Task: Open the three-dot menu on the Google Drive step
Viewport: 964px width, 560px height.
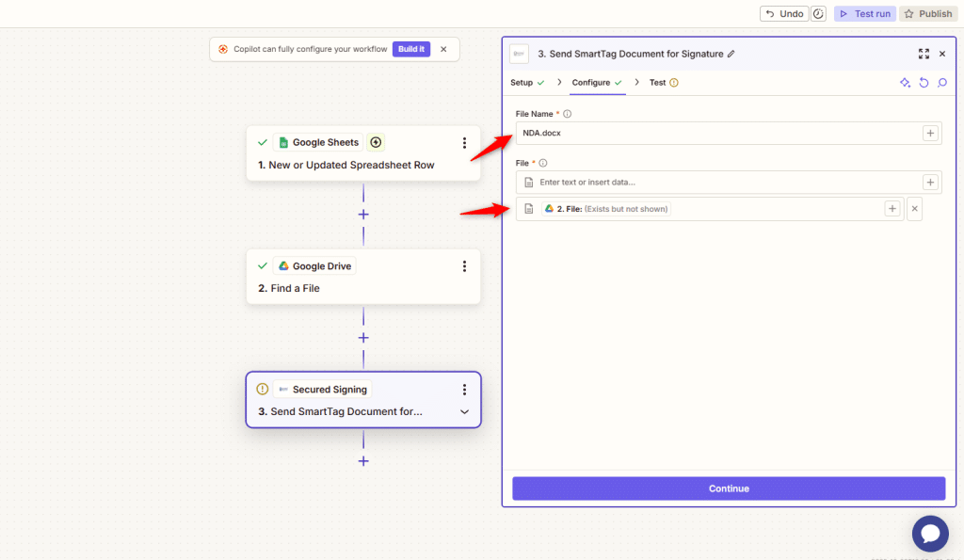Action: pos(464,265)
